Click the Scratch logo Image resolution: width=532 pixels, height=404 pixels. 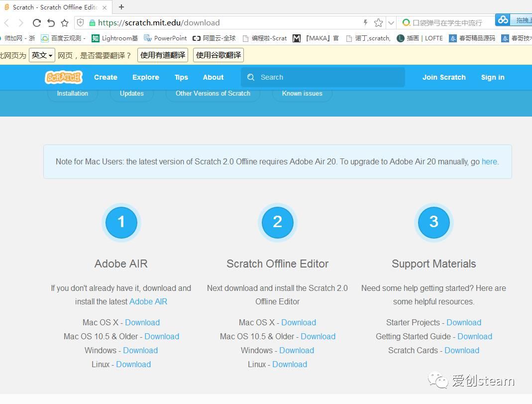64,77
